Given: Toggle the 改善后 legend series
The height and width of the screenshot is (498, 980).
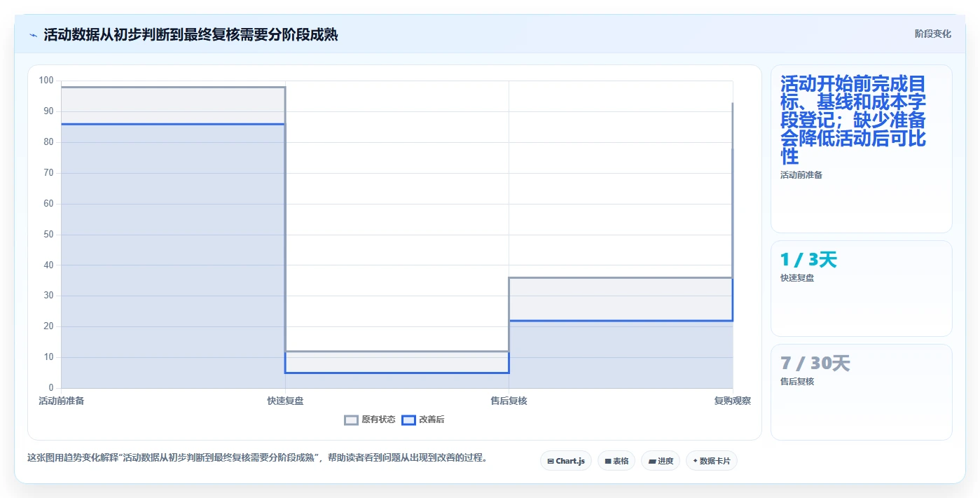Looking at the screenshot, I should coord(423,420).
